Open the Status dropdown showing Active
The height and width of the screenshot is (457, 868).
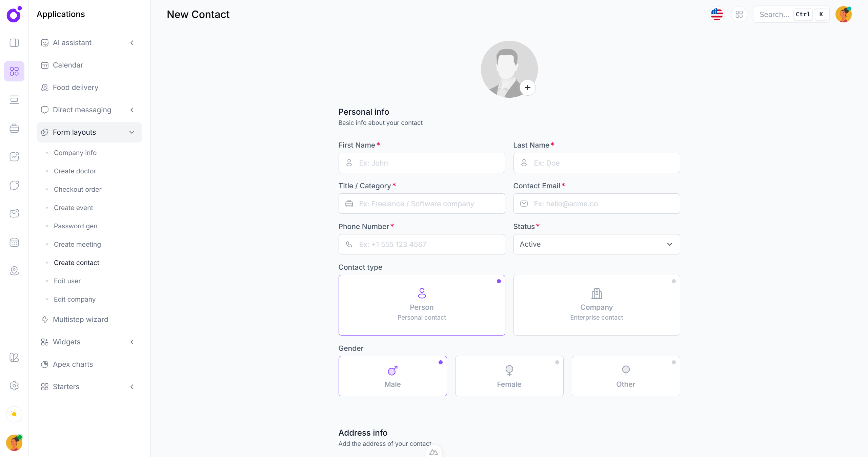(x=596, y=244)
